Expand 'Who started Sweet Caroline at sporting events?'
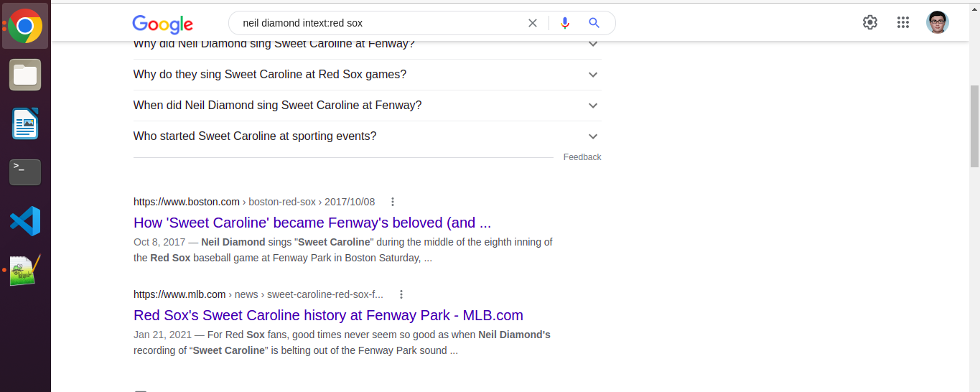Screen dimensions: 980x392 point(367,136)
